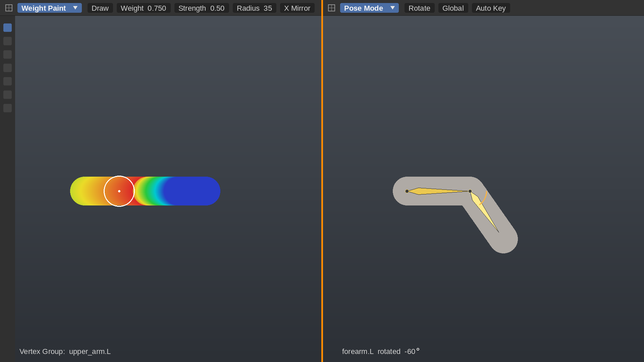The image size is (644, 362).
Task: Select the seventh tool in left toolbar
Action: point(7,108)
